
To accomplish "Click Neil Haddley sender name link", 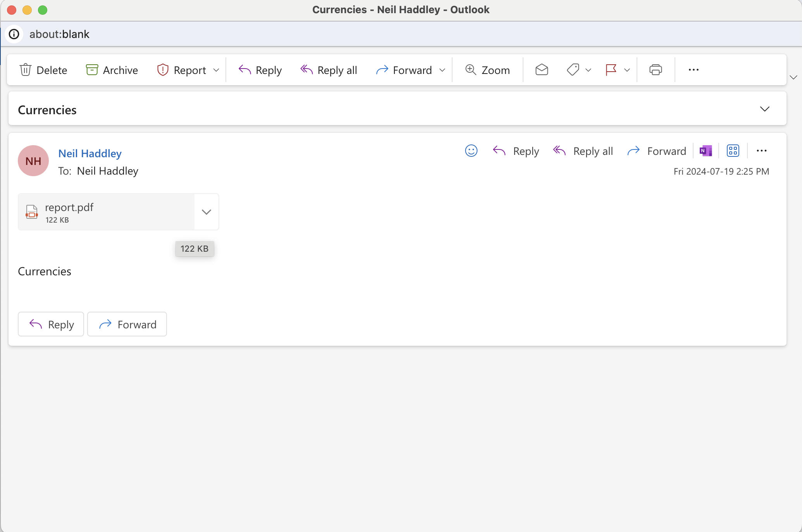I will (90, 154).
